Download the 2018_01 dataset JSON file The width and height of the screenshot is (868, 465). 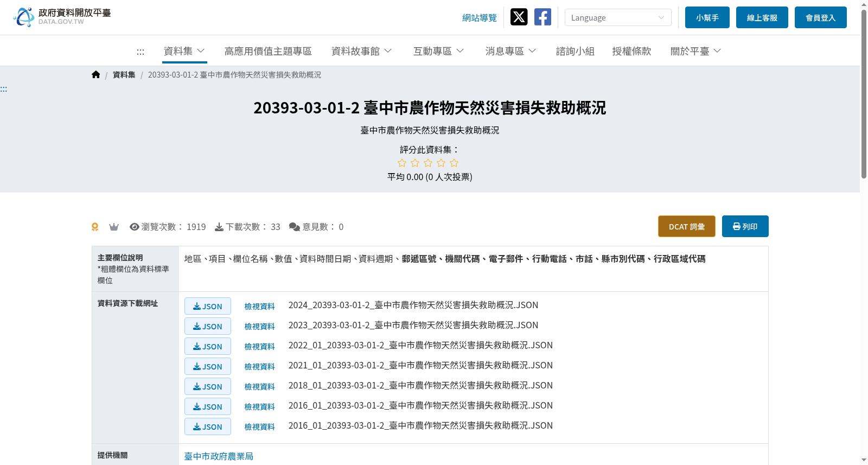(208, 386)
